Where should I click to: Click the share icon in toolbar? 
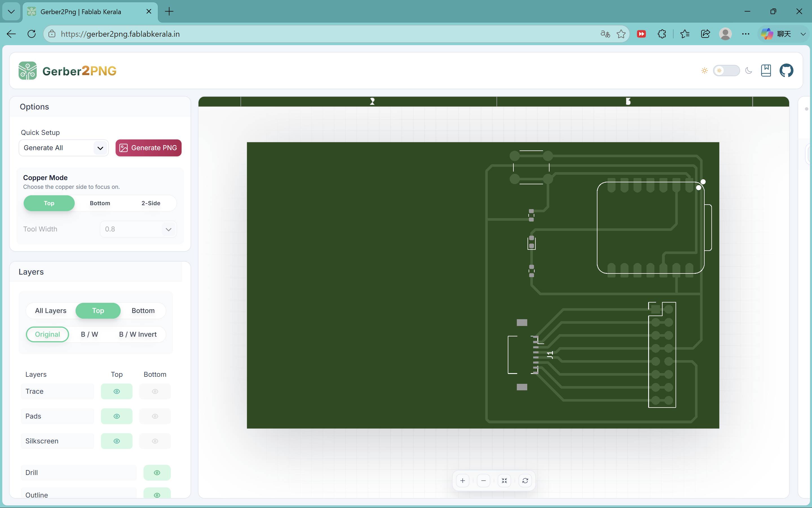[705, 34]
